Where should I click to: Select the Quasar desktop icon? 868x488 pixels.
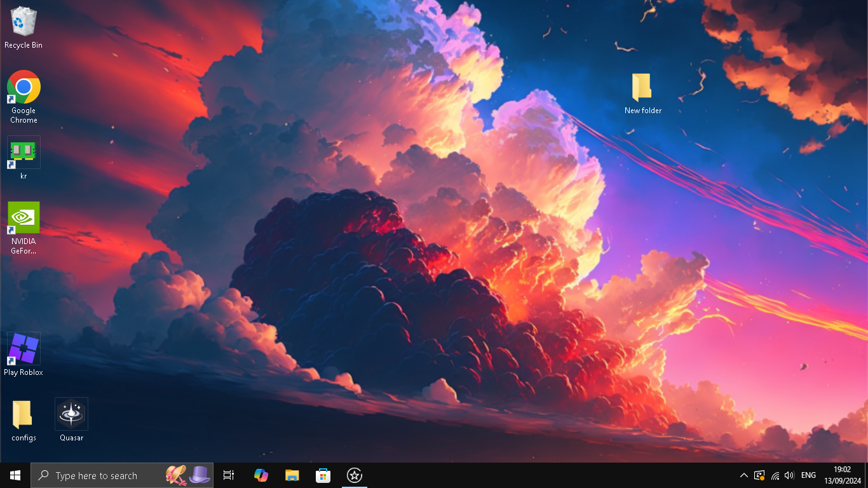click(71, 420)
